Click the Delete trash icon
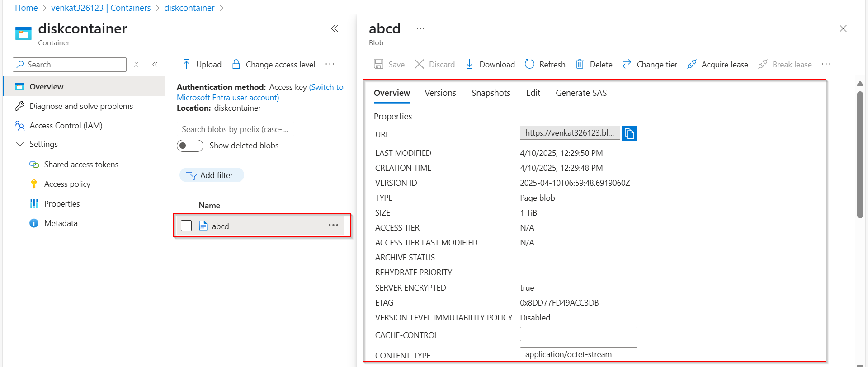868x367 pixels. click(x=580, y=64)
